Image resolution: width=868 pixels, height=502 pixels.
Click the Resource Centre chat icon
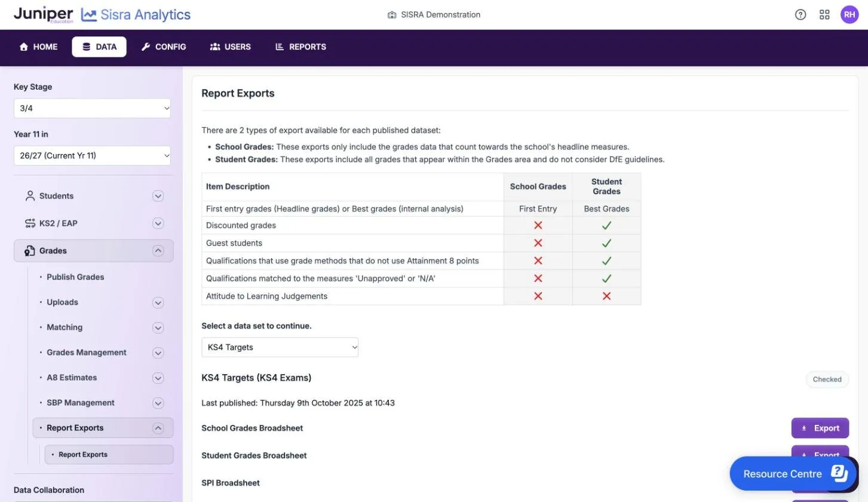[839, 473]
